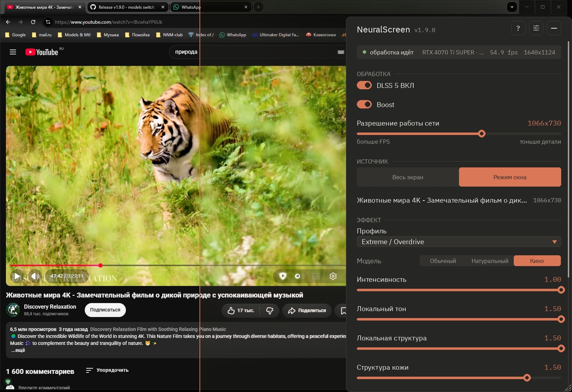The height and width of the screenshot is (392, 572).
Task: Expand the Extreme / Overdrive profile dropdown
Action: (x=459, y=242)
